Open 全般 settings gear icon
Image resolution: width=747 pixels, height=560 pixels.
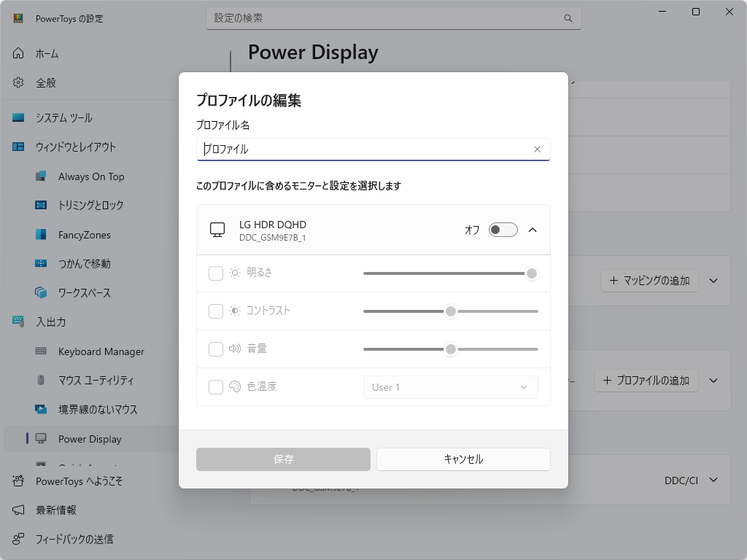[18, 82]
